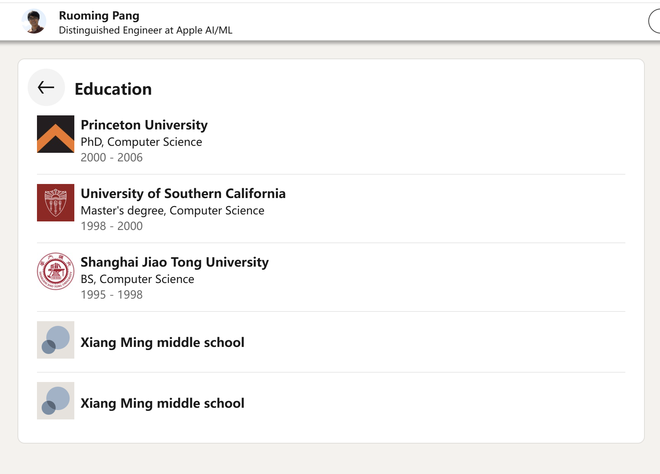Screen dimensions: 660x474
Task: Select the Shanghai Jiao Tong University seal
Action: pyautogui.click(x=56, y=271)
